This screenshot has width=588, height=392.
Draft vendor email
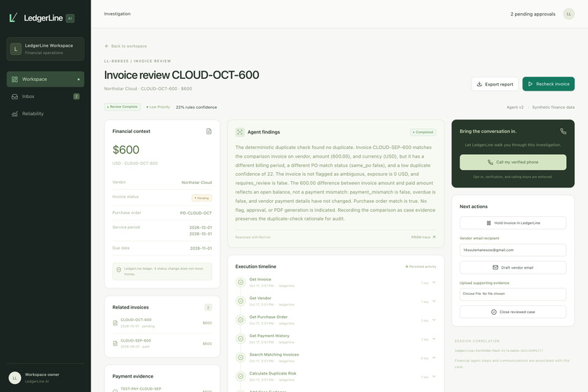[x=513, y=267]
